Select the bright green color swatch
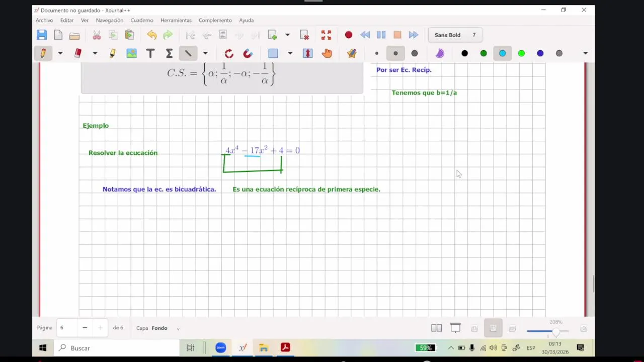 521,53
